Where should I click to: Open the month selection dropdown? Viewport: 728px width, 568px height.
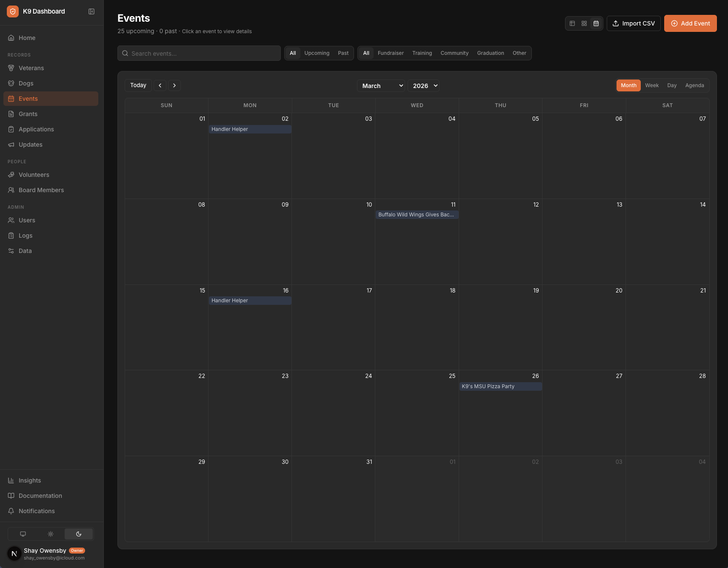click(380, 85)
